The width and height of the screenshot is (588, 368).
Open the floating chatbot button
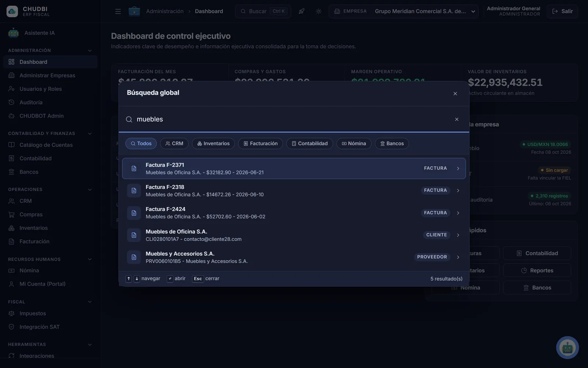(567, 347)
